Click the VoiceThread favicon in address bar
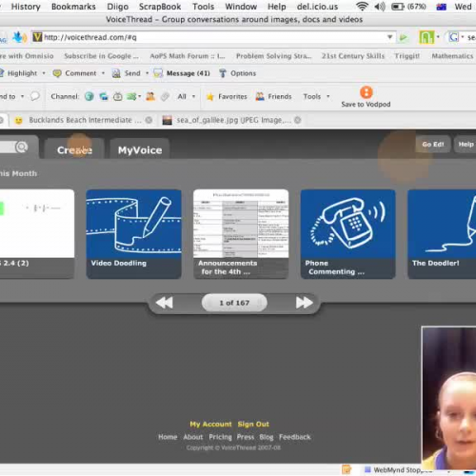The width and height of the screenshot is (476, 476). point(37,37)
